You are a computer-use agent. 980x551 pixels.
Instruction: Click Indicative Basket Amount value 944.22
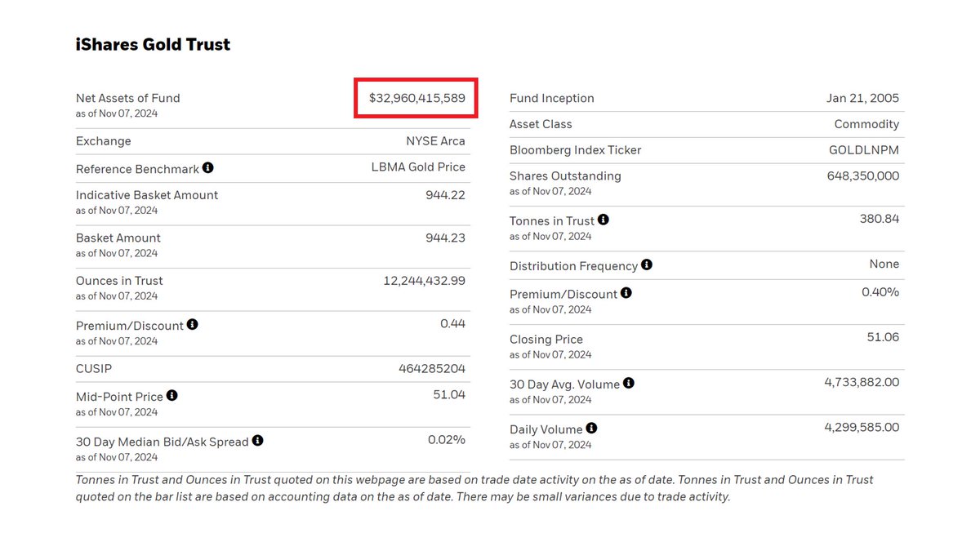pyautogui.click(x=445, y=195)
